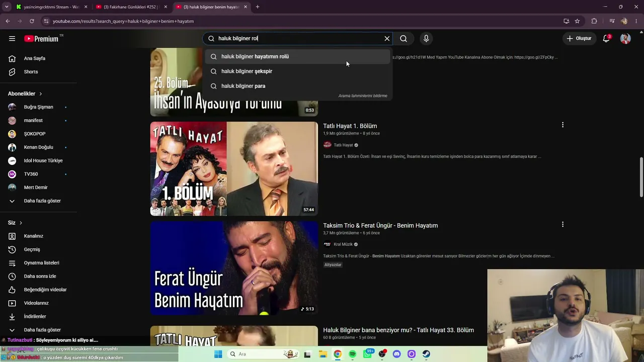Select the "haluk bilginer benim hayatım" tab
644x362 pixels.
pos(212,7)
